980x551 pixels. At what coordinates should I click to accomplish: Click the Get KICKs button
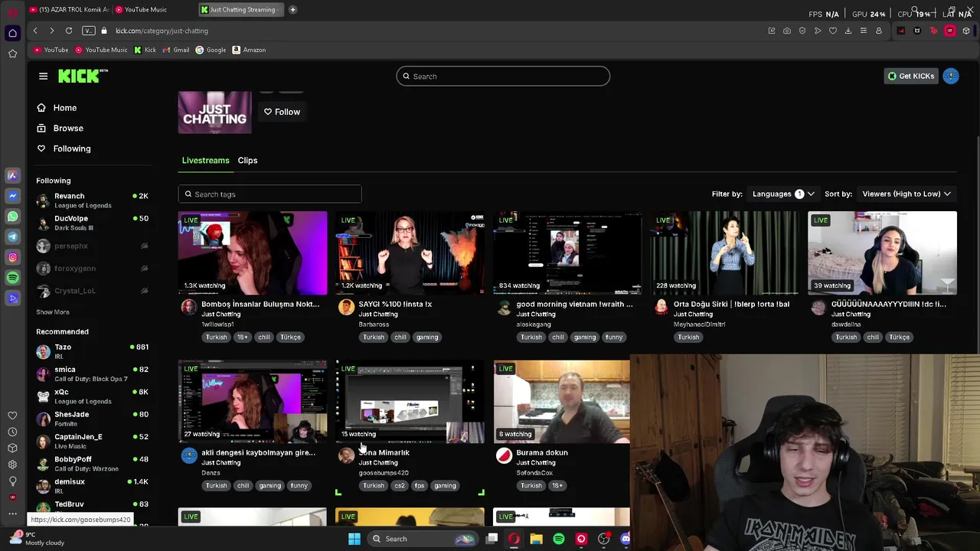click(911, 76)
